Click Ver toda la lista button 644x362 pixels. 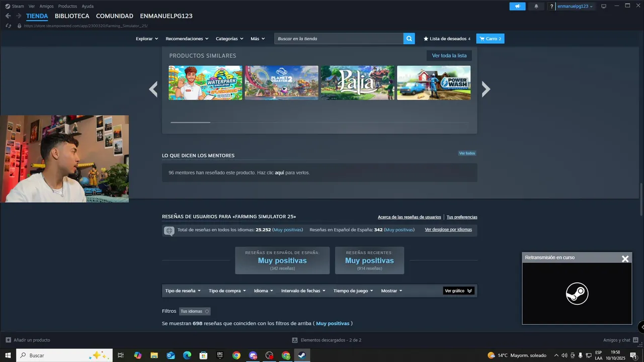click(449, 56)
